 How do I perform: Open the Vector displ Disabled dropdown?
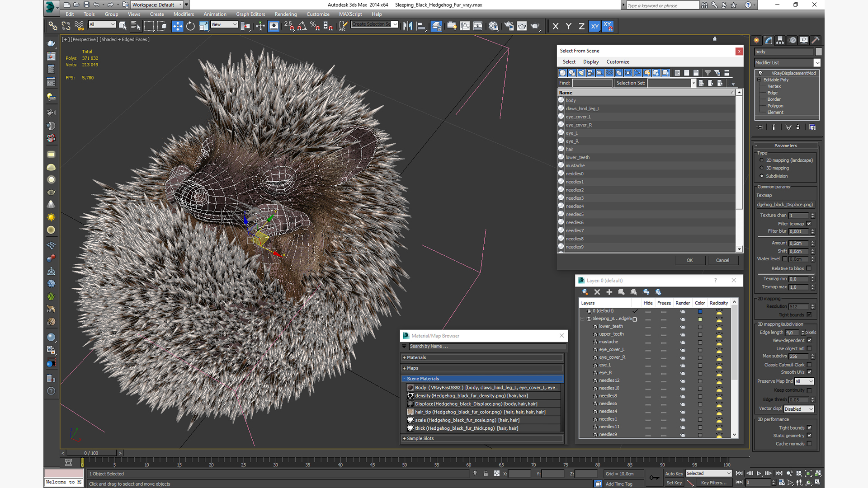click(x=799, y=409)
